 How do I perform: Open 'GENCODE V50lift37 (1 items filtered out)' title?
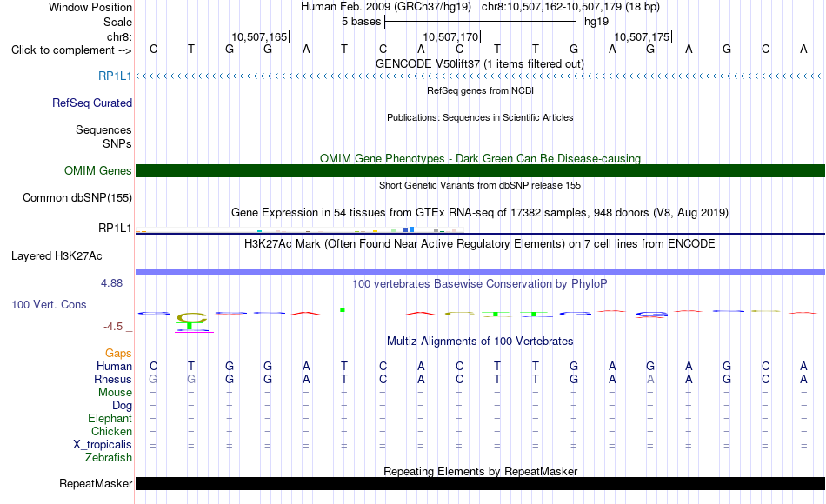point(480,63)
